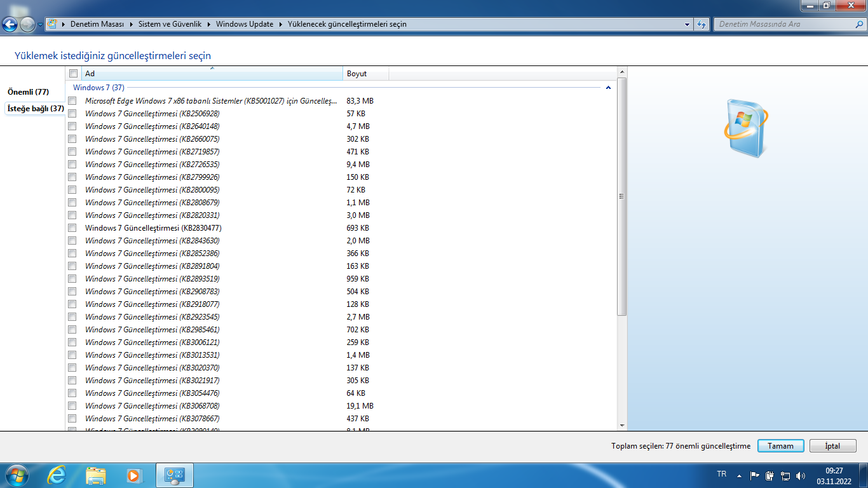Collapse the Windows 7 (37) group
This screenshot has width=868, height=488.
[x=608, y=88]
